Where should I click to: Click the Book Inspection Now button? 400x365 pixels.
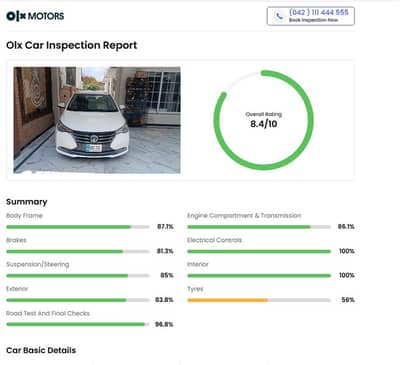point(311,16)
